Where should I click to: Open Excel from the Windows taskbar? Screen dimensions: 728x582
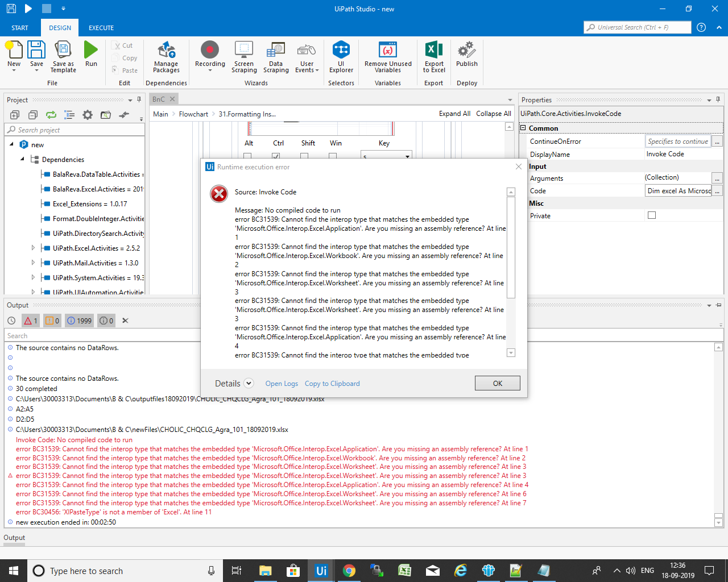pyautogui.click(x=404, y=571)
